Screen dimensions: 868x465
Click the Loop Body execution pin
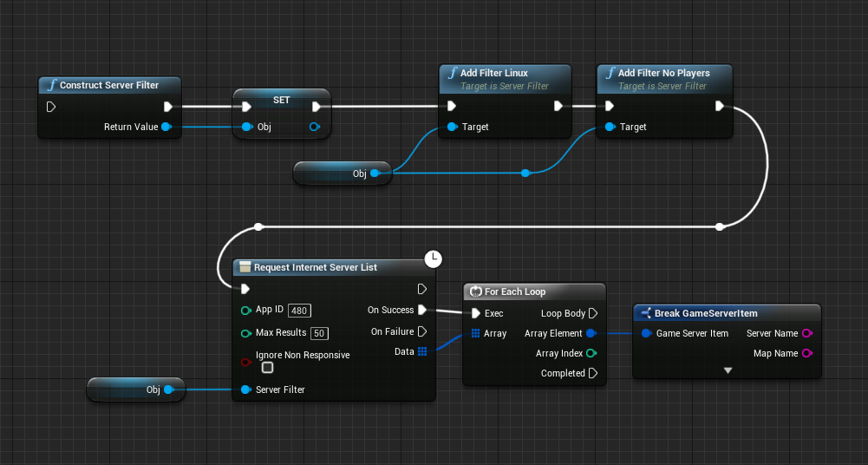click(593, 313)
